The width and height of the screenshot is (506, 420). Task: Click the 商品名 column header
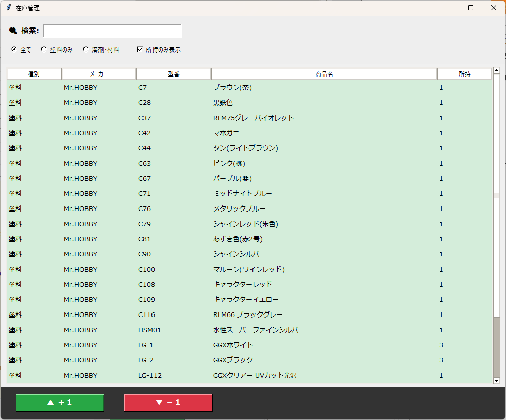(x=324, y=74)
